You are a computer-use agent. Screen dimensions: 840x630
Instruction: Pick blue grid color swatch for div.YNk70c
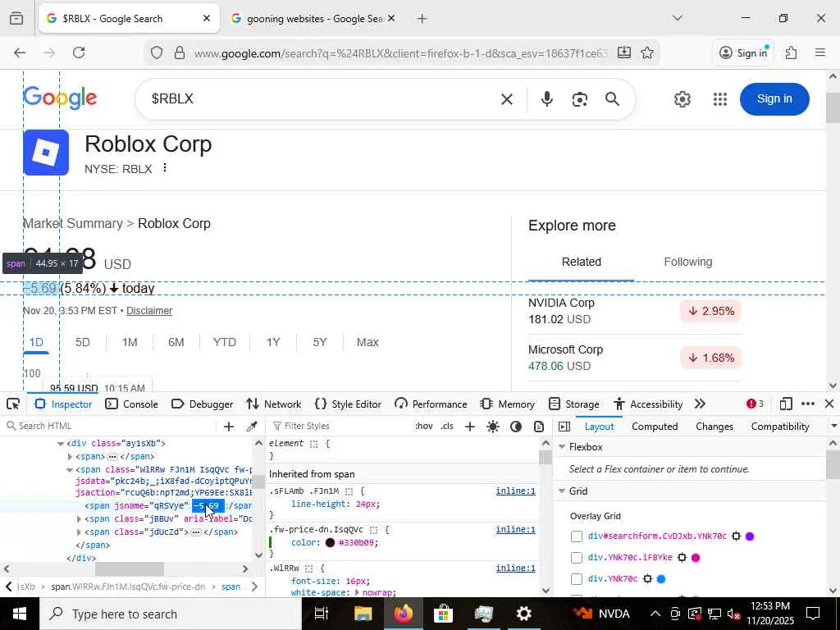(x=661, y=579)
